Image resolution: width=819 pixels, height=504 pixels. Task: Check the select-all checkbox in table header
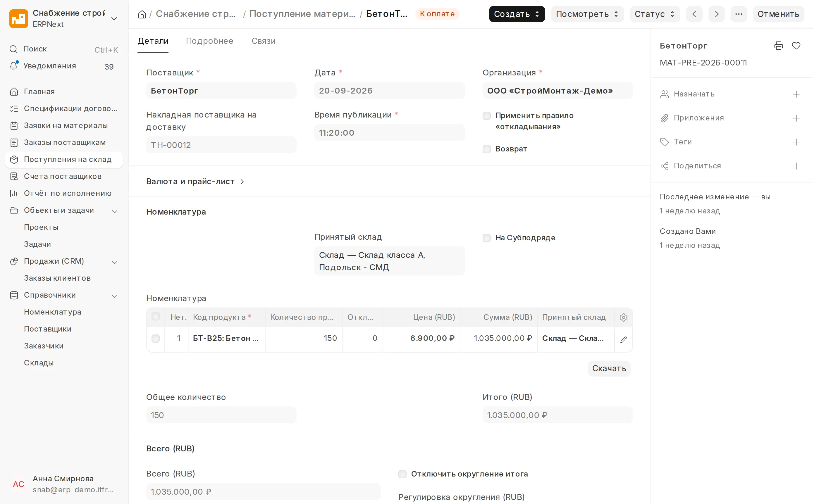click(156, 317)
